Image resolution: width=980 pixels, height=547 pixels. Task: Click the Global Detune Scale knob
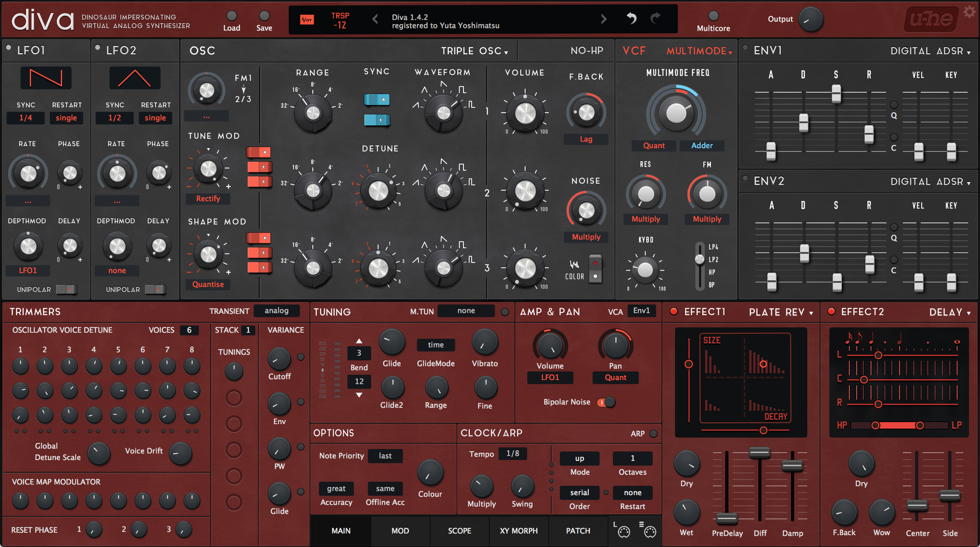(99, 453)
